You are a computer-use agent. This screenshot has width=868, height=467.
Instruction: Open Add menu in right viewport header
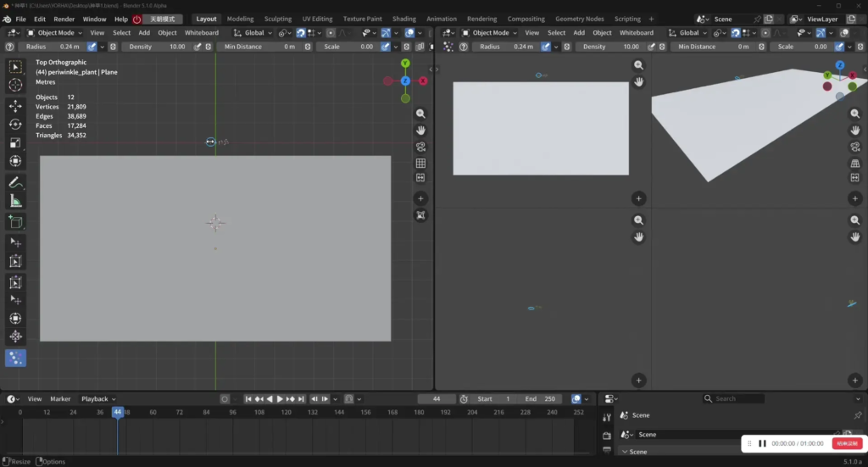point(579,33)
